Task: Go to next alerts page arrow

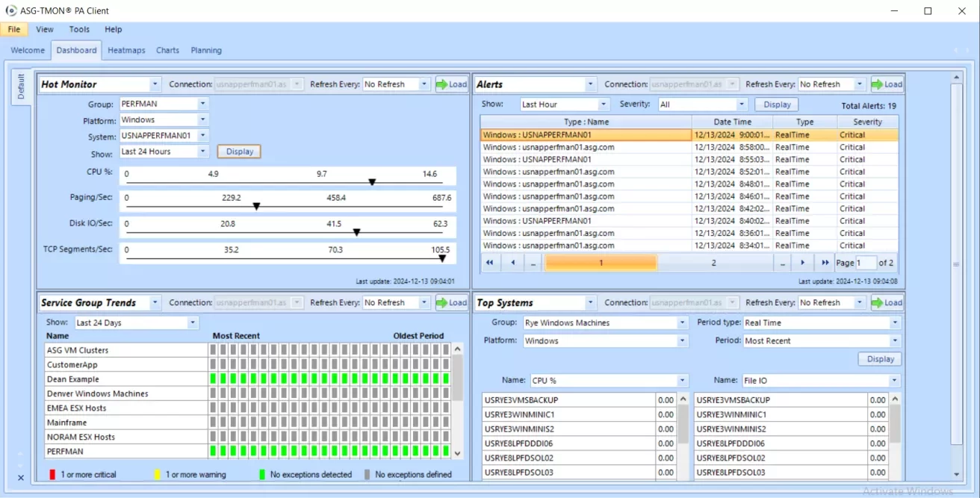Action: pyautogui.click(x=802, y=263)
